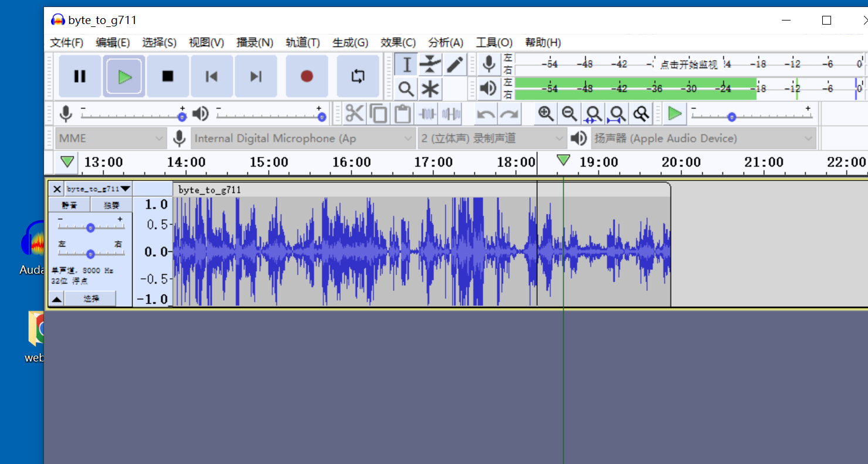Click the green Play button

click(124, 76)
